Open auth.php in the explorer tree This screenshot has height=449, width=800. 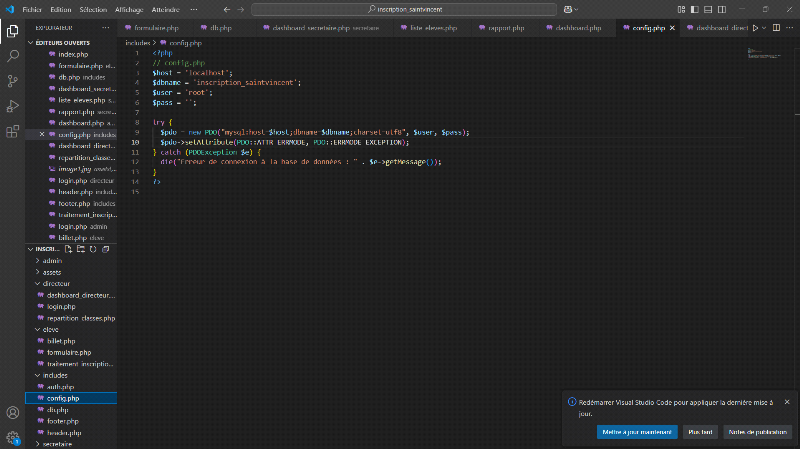tap(61, 386)
